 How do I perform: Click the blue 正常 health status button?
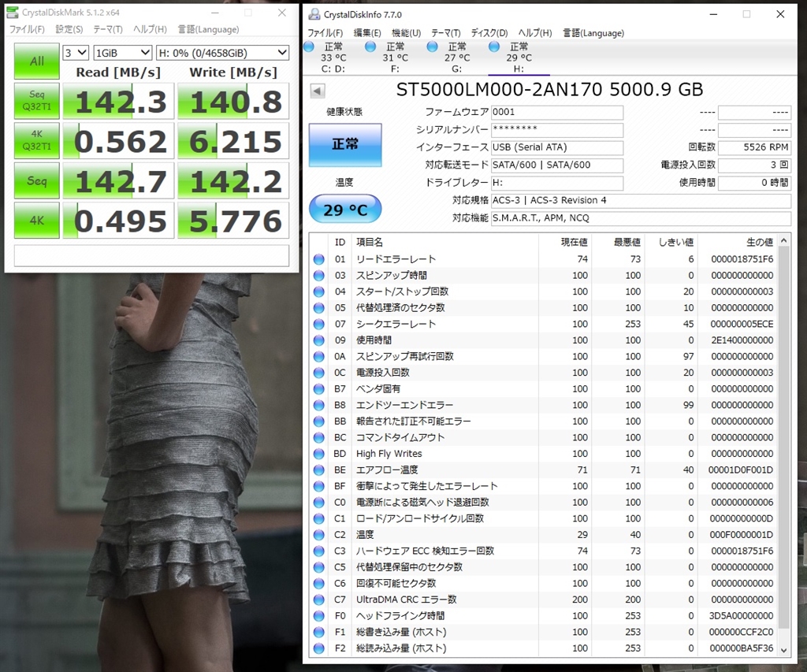(x=345, y=145)
